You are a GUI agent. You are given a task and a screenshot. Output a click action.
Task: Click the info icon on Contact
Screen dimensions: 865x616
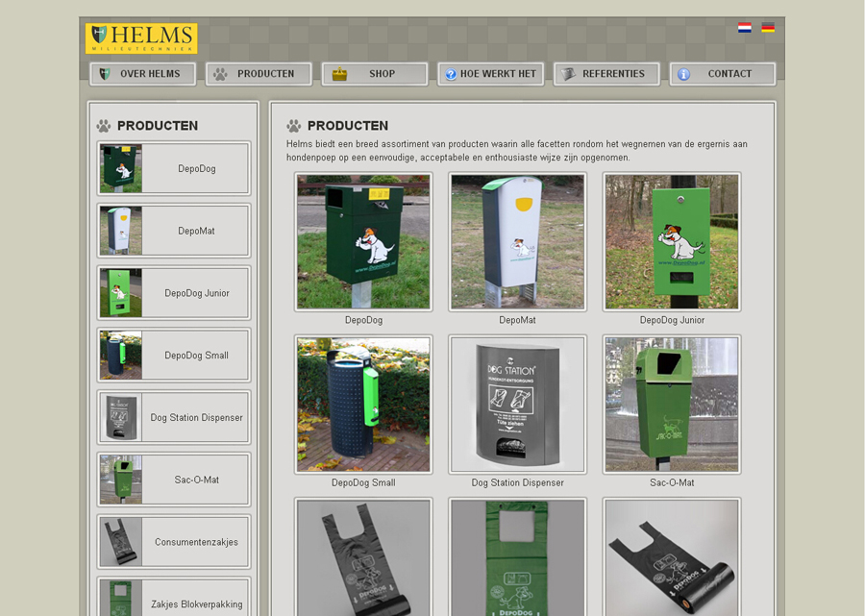click(x=683, y=74)
